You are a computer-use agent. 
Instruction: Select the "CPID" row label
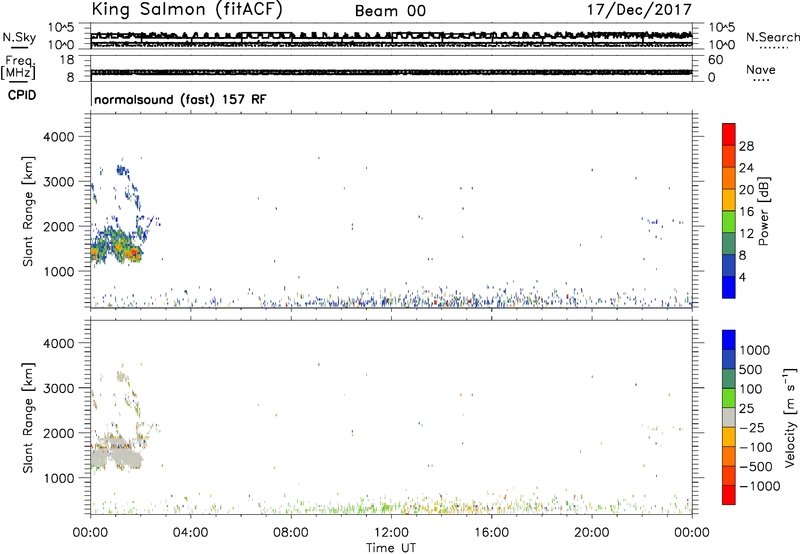pos(22,95)
